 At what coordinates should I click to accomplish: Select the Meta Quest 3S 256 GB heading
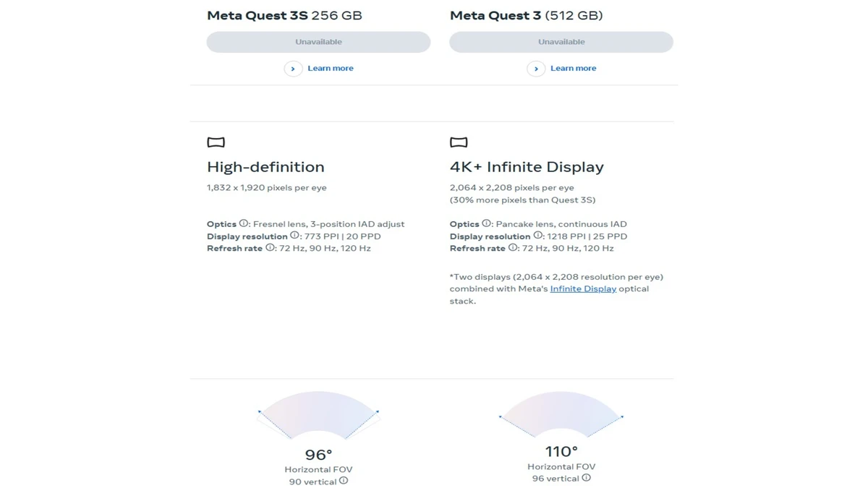click(x=284, y=14)
